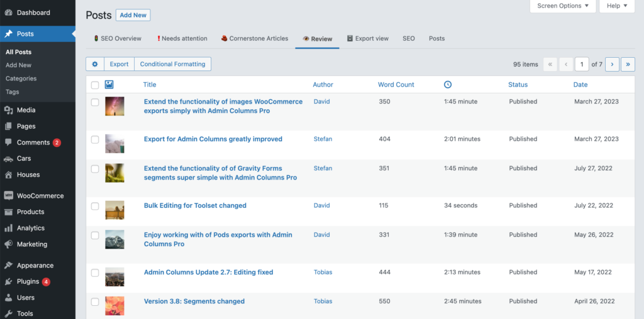Click the Comments bubble icon

8,143
